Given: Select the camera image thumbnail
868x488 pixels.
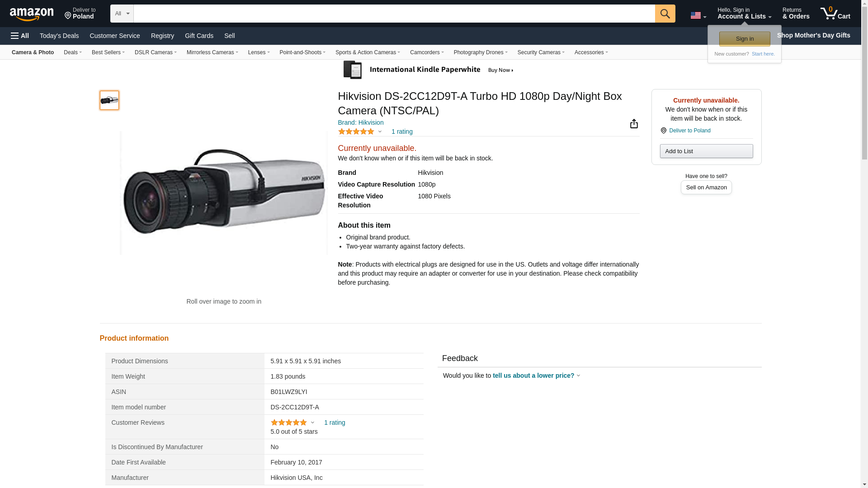Looking at the screenshot, I should tap(109, 100).
